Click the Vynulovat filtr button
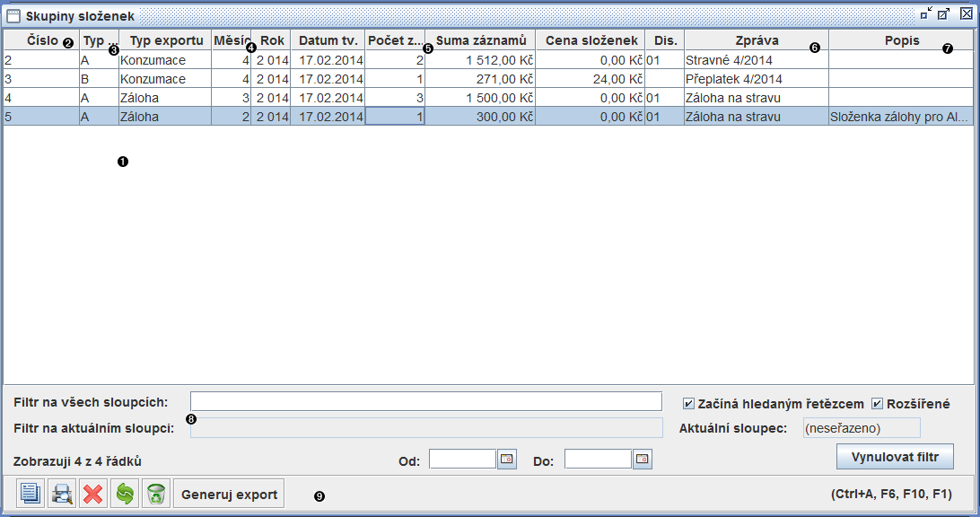This screenshot has width=980, height=517. click(895, 457)
